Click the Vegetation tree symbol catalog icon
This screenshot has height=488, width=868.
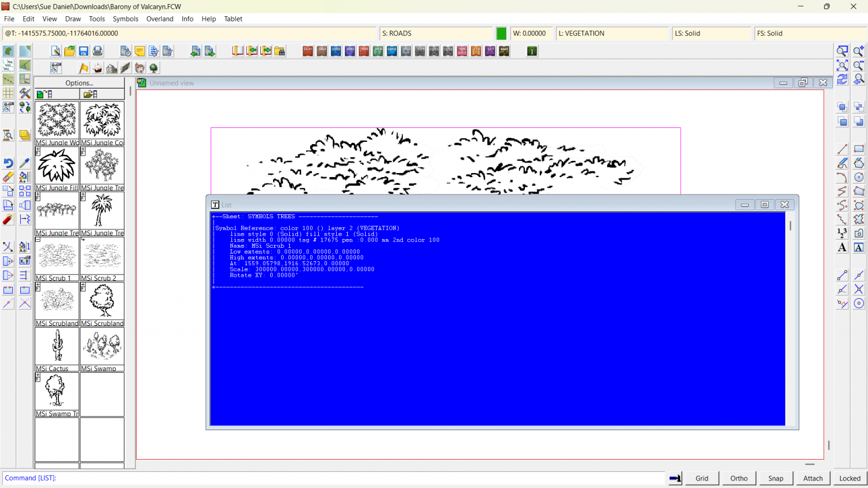click(x=153, y=68)
